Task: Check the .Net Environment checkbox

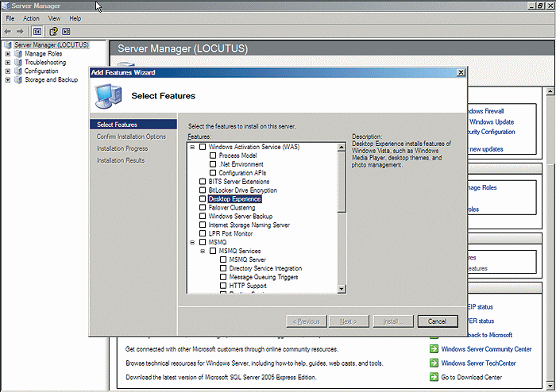Action: [x=213, y=164]
